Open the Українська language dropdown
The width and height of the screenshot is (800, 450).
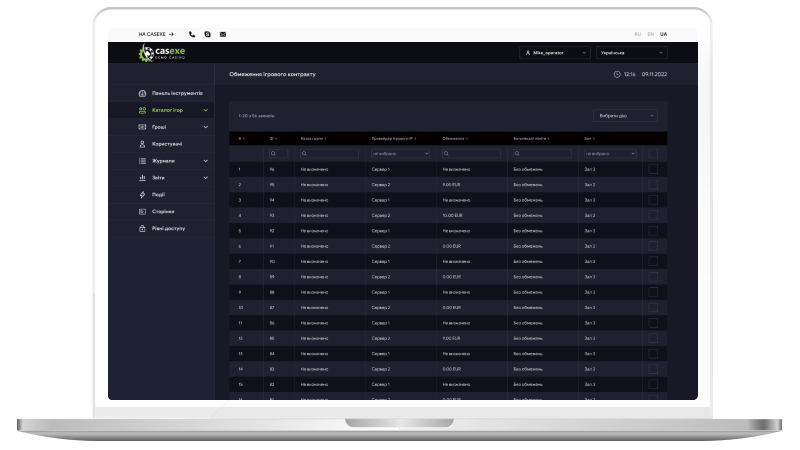[x=632, y=53]
